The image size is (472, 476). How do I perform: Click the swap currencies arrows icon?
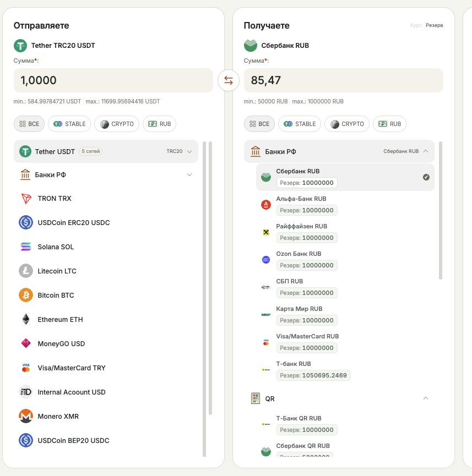pos(229,80)
